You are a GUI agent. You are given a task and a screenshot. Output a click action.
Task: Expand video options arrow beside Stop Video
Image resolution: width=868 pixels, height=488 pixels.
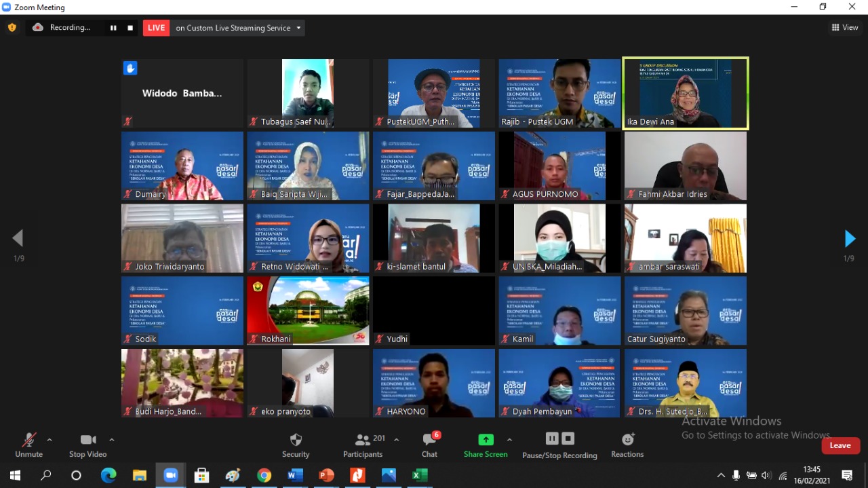click(x=112, y=440)
